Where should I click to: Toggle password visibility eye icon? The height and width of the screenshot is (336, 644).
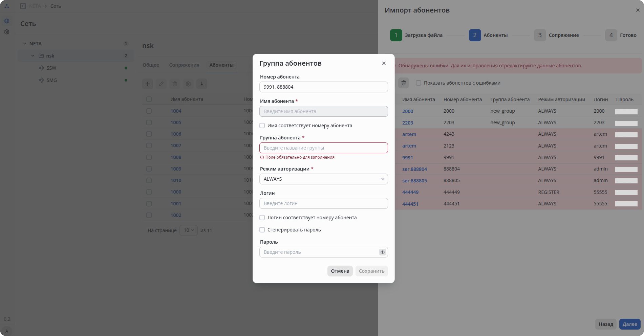[x=383, y=252]
